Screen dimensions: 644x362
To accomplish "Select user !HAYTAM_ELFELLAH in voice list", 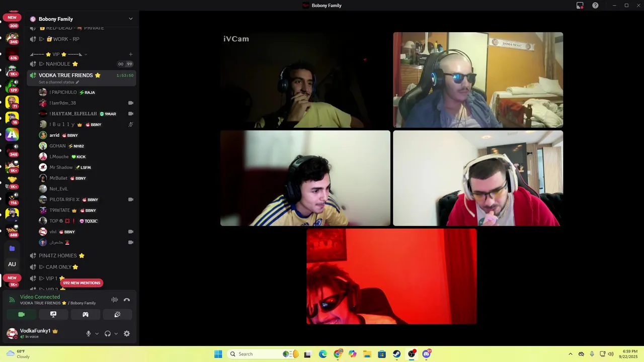I will coord(86,114).
